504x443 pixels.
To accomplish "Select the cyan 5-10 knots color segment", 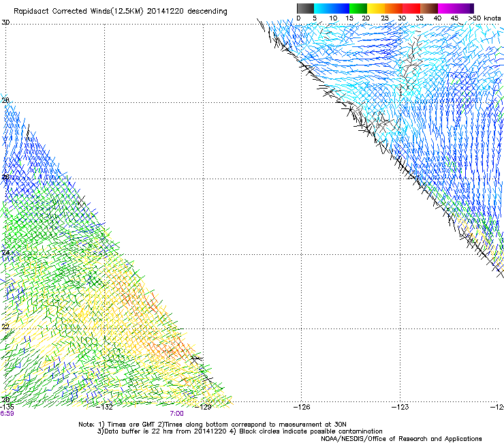I will click(323, 8).
